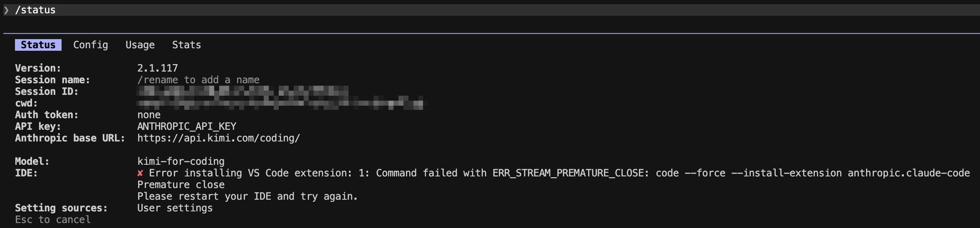Click 'Please restart your IDE' message
This screenshot has height=228, width=980.
[247, 196]
